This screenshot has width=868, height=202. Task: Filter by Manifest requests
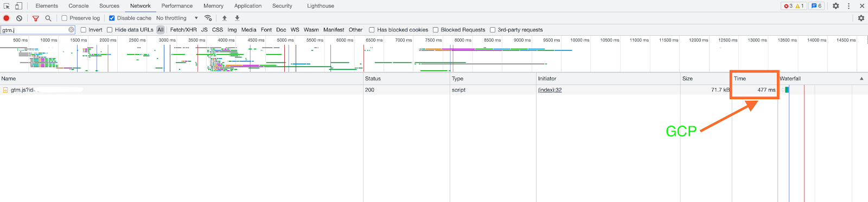coord(334,30)
